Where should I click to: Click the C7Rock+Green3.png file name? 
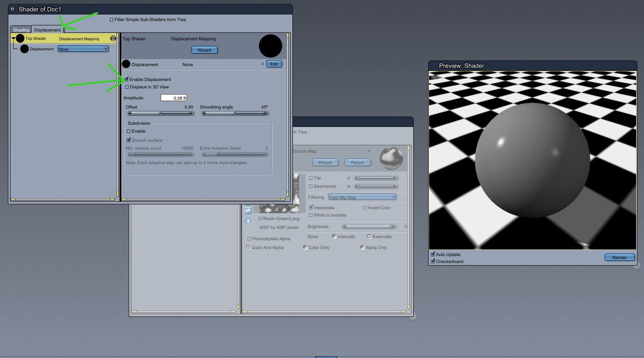[x=279, y=219]
